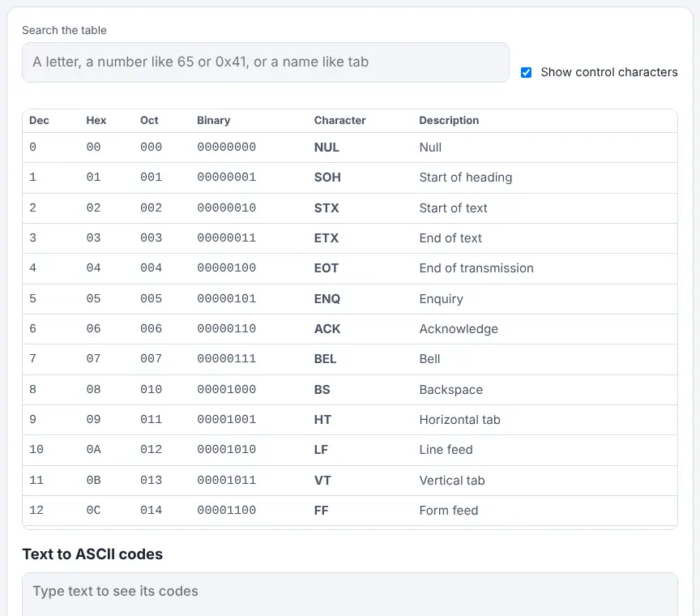
Task: Select the BS character cell
Action: coord(322,390)
